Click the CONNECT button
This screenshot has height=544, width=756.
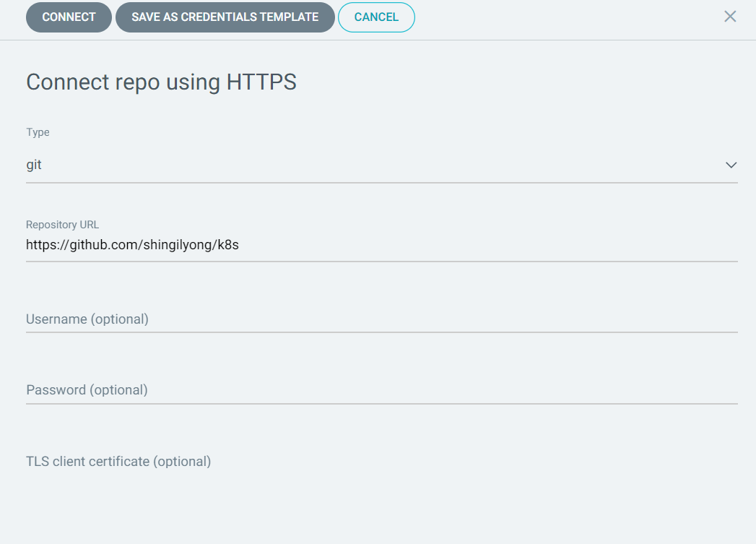pos(69,17)
